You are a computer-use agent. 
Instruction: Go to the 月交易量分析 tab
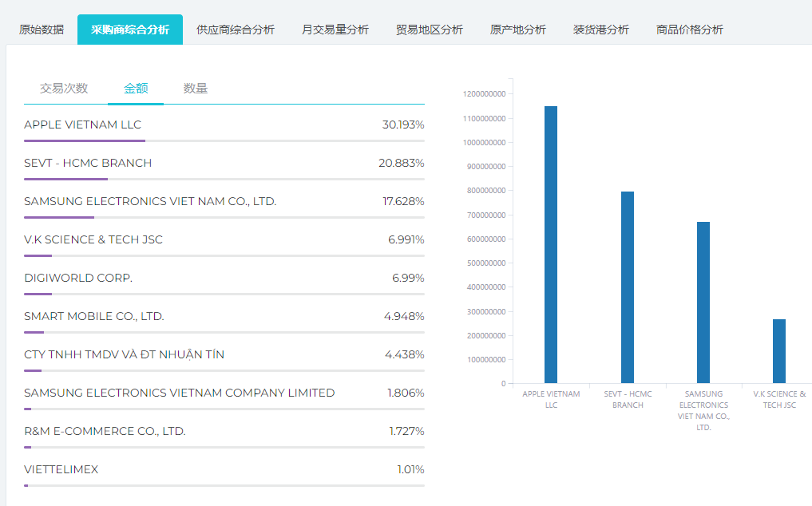click(335, 30)
